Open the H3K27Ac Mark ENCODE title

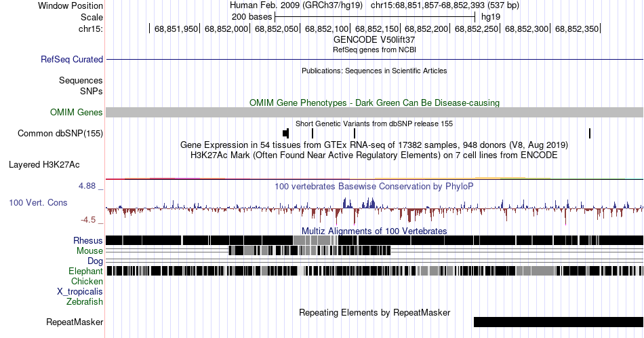tap(374, 155)
